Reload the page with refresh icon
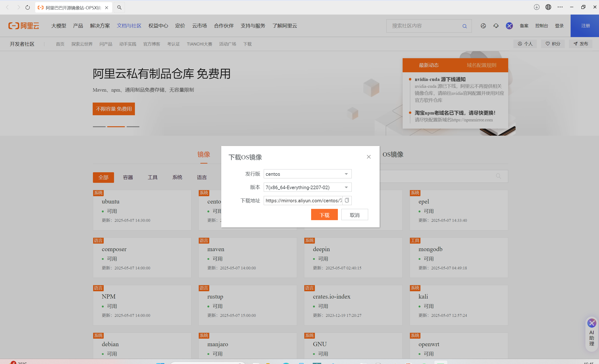Screen dimensions: 599x364 pyautogui.click(x=27, y=8)
